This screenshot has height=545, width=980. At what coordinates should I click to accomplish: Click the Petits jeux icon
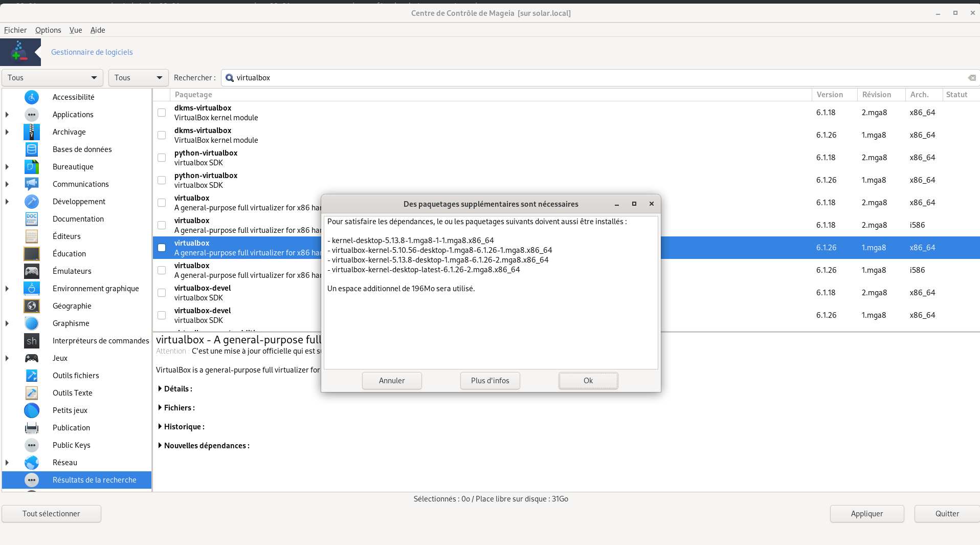pos(32,410)
